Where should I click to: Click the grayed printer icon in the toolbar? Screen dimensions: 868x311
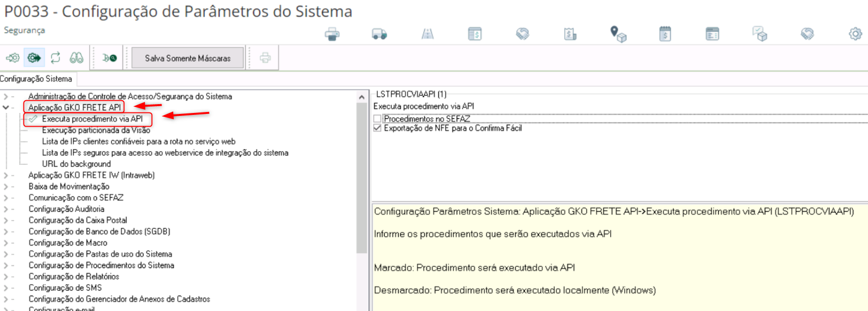coord(265,58)
